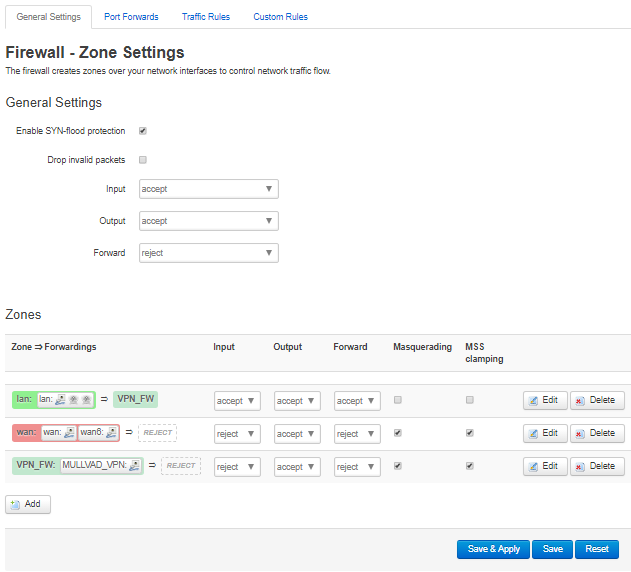Click the wan6 interface network icon
This screenshot has height=572, width=631.
(x=111, y=433)
